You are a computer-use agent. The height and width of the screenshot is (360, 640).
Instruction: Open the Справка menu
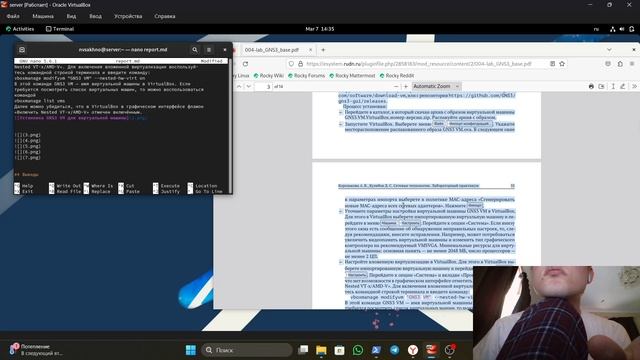click(x=165, y=16)
